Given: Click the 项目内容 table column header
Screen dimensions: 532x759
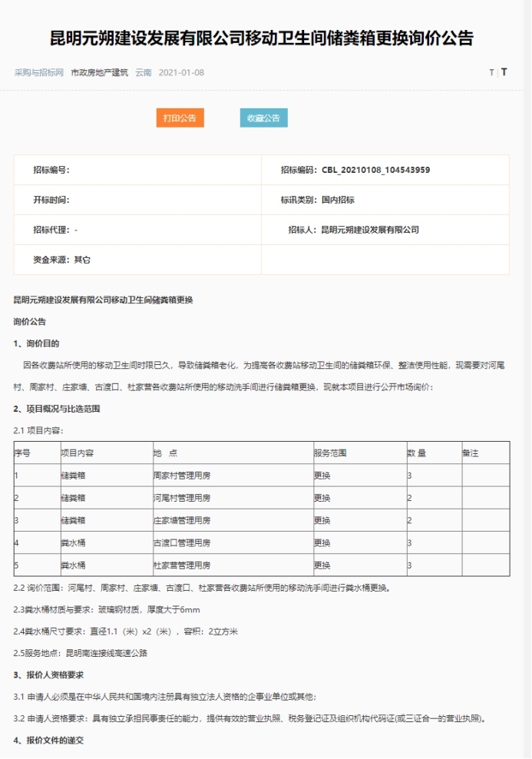Looking at the screenshot, I should (78, 453).
